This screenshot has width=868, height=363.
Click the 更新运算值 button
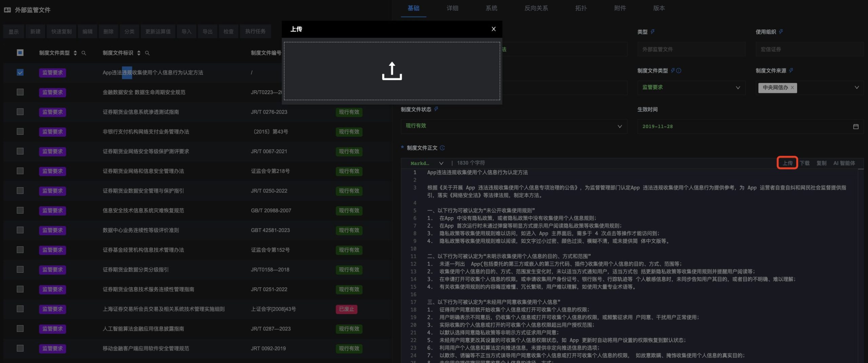(158, 32)
